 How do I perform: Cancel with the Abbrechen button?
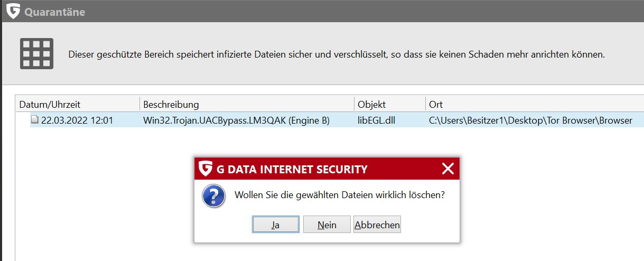tap(377, 225)
